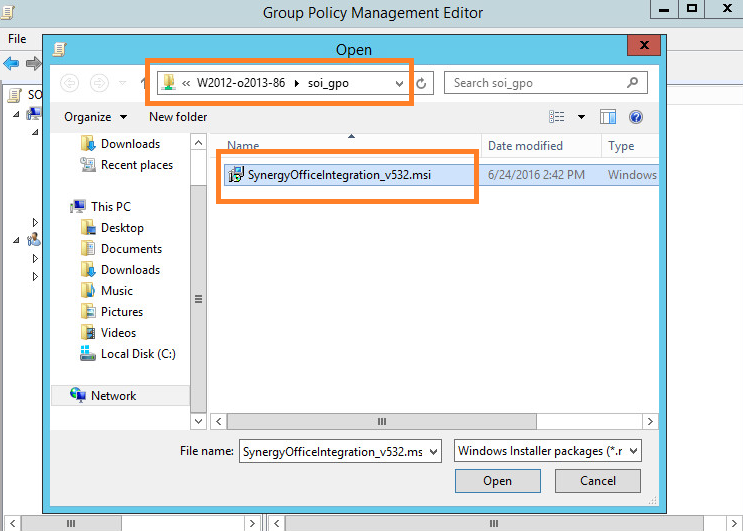Click the Videos folder icon
Viewport: 743px width, 531px height.
click(x=88, y=332)
